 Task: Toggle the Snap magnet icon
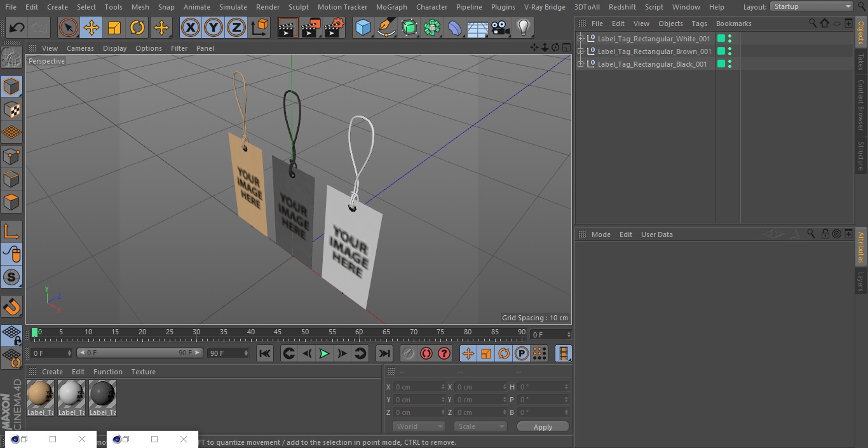tap(11, 307)
